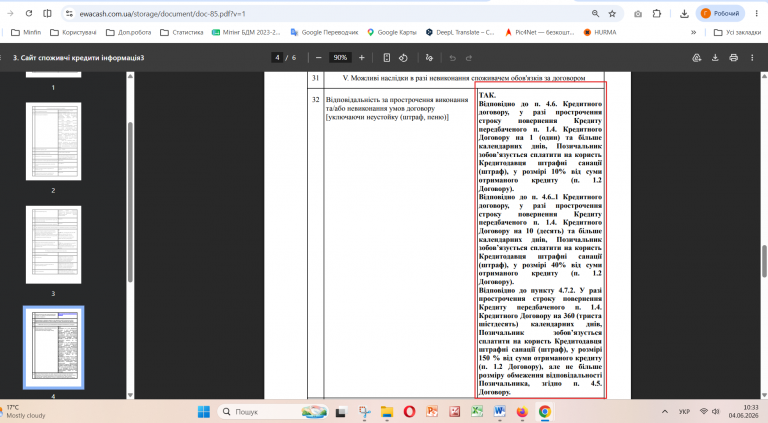Open the browser side panel icon
Screen dimensions: 768x423
tap(47, 14)
